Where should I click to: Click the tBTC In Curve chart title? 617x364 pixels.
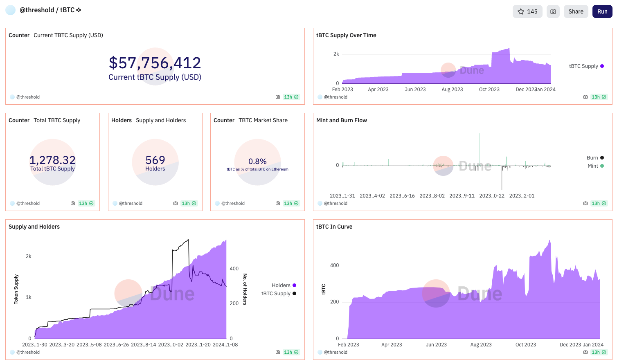(x=334, y=227)
